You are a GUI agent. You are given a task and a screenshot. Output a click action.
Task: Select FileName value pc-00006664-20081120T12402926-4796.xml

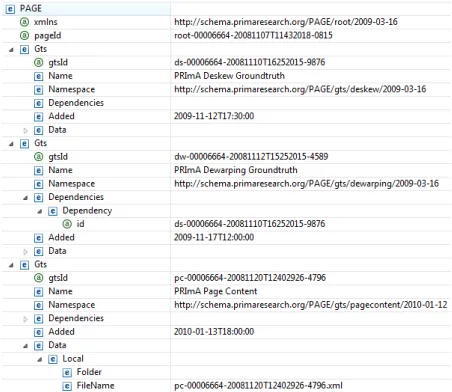tap(258, 386)
